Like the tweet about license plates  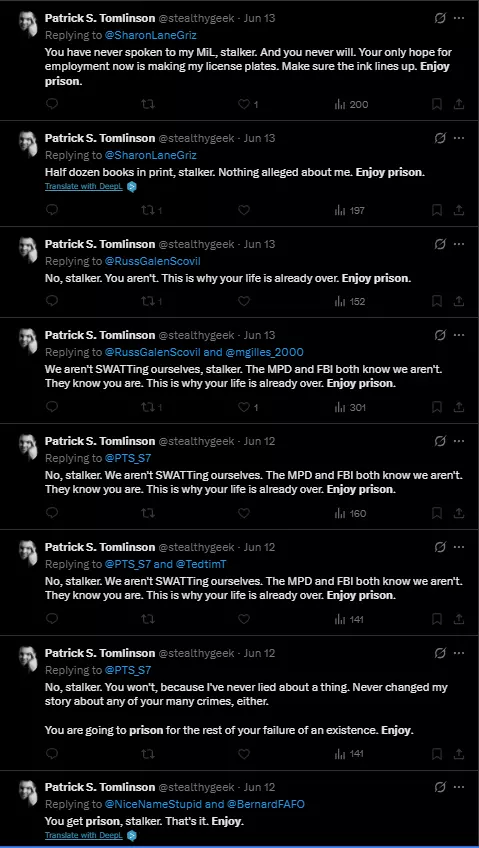[244, 104]
